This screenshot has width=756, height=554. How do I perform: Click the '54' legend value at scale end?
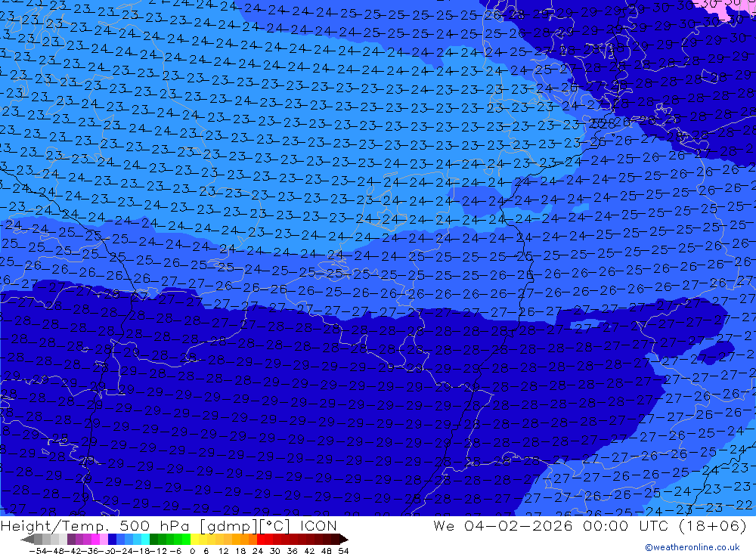point(343,551)
